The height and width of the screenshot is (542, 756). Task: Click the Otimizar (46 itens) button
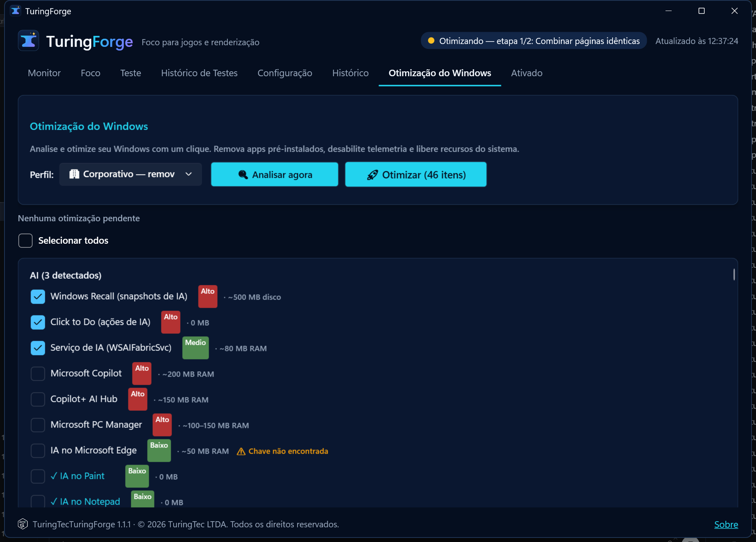[x=416, y=174]
